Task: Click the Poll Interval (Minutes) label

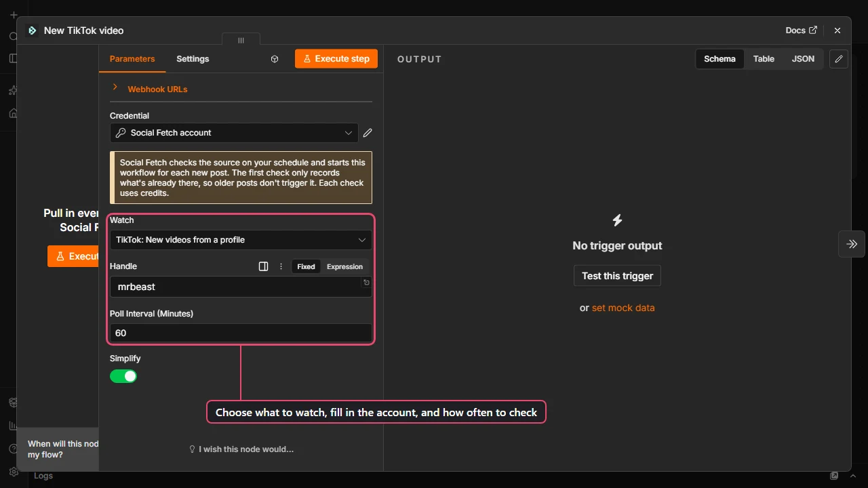Action: 151,314
